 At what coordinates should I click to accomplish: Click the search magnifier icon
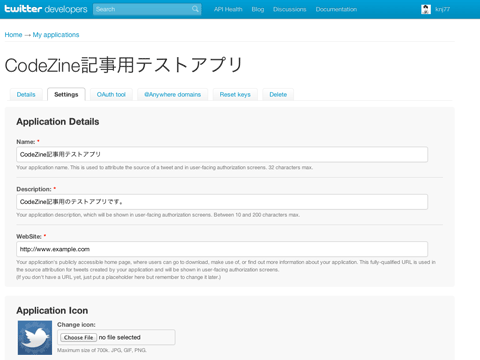(195, 9)
